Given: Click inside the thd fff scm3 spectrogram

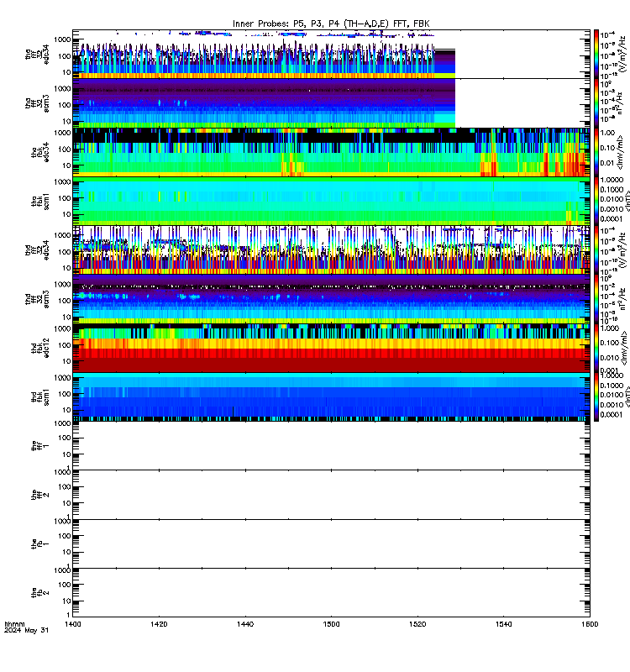Looking at the screenshot, I should coord(331,299).
